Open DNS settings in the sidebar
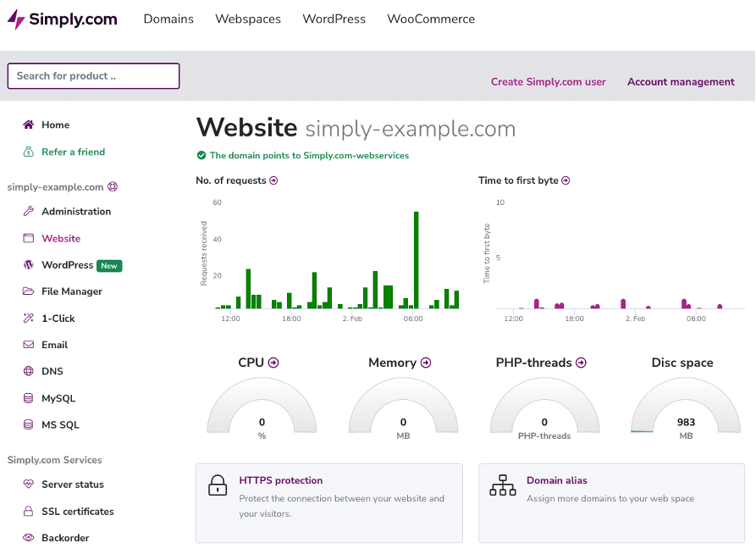The image size is (756, 554). click(52, 371)
